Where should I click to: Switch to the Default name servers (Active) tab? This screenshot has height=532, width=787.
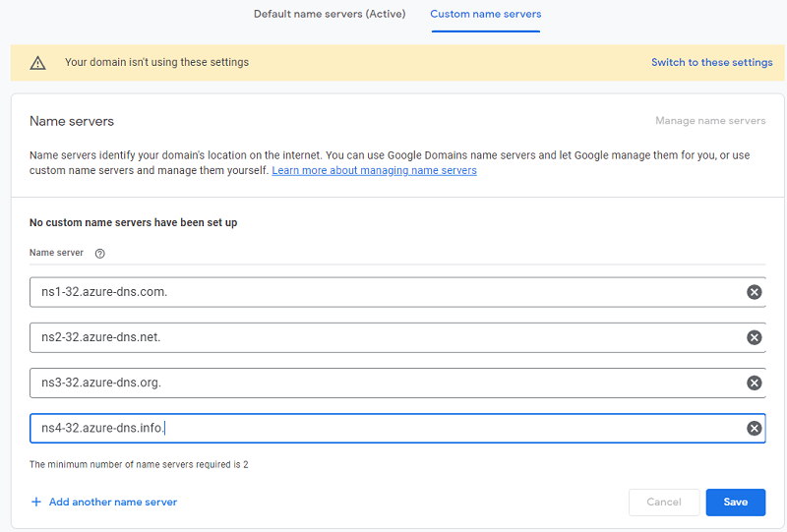click(330, 14)
